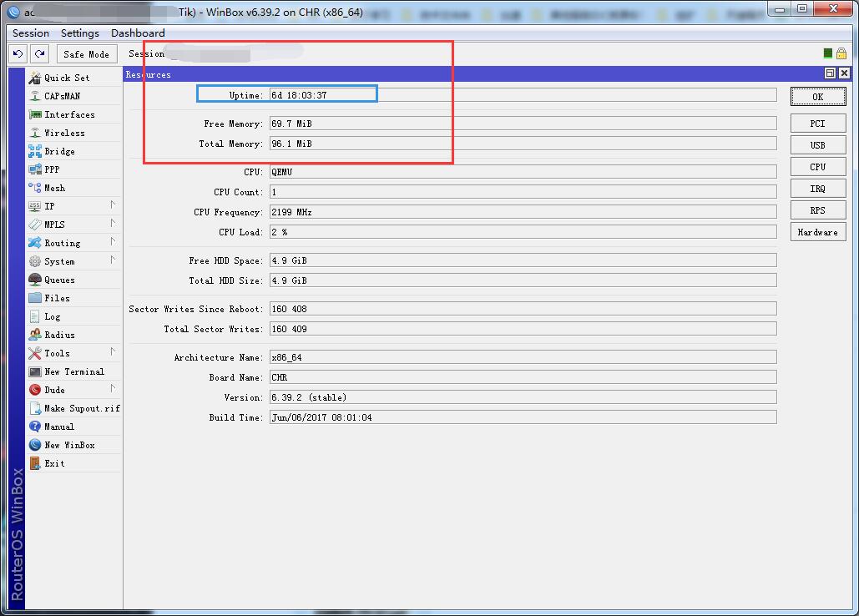
Task: Close the Resources panel
Action: click(x=844, y=73)
